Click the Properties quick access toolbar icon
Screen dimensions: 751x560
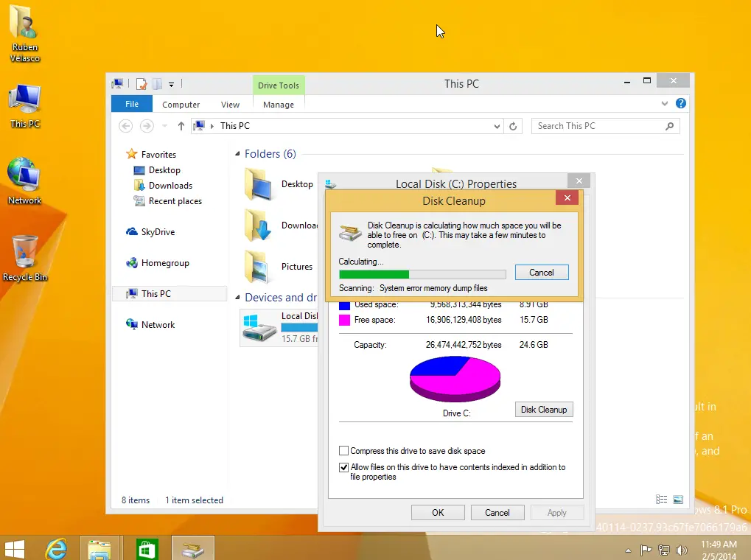coord(142,84)
